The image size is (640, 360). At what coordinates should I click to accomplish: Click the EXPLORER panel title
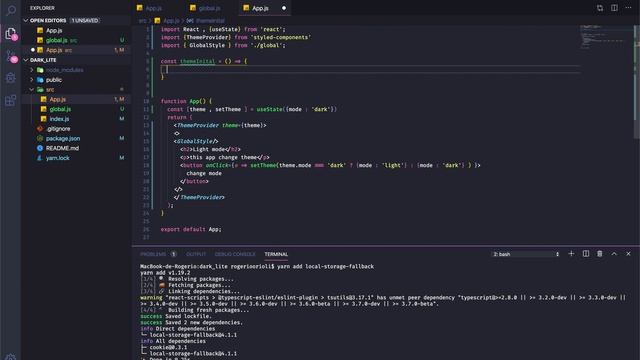click(x=42, y=8)
